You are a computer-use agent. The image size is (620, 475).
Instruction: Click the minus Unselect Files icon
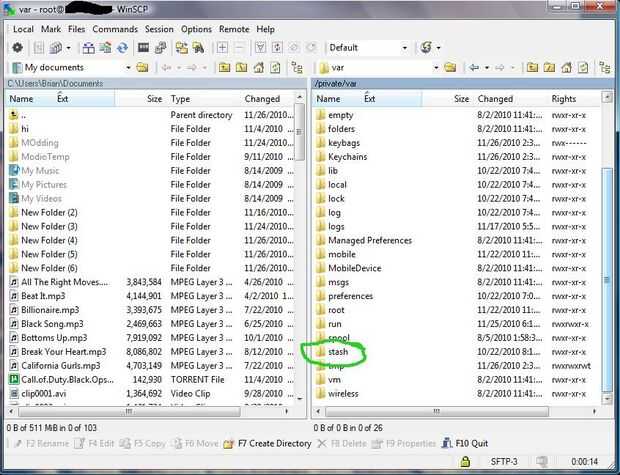tap(239, 48)
